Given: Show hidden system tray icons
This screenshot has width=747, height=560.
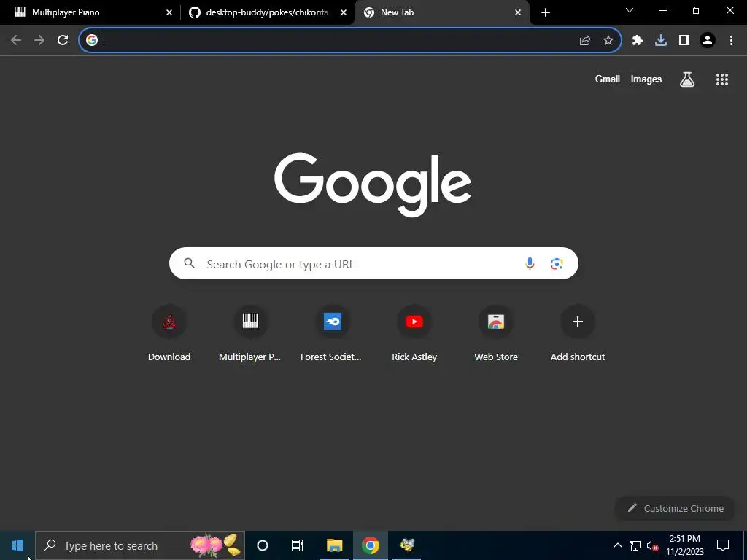Looking at the screenshot, I should 617,545.
